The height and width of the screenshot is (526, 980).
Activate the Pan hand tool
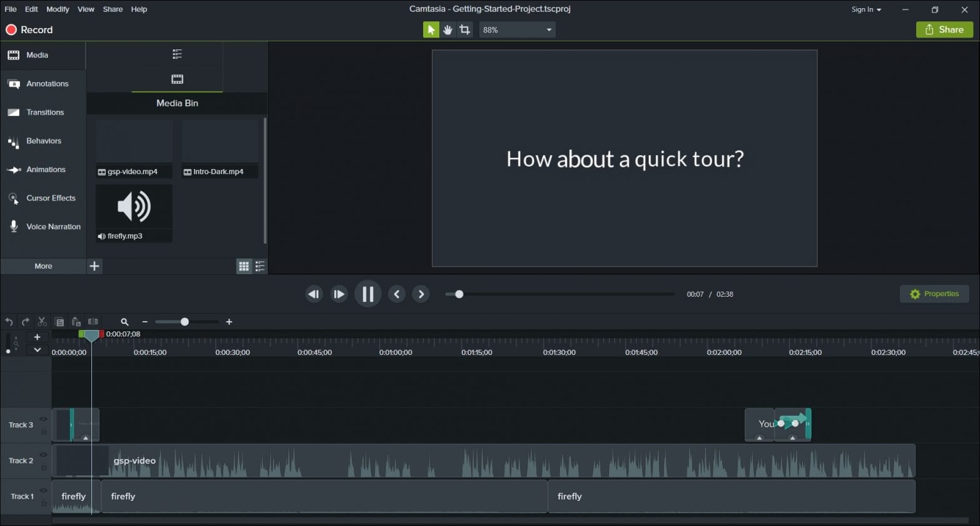[x=447, y=29]
